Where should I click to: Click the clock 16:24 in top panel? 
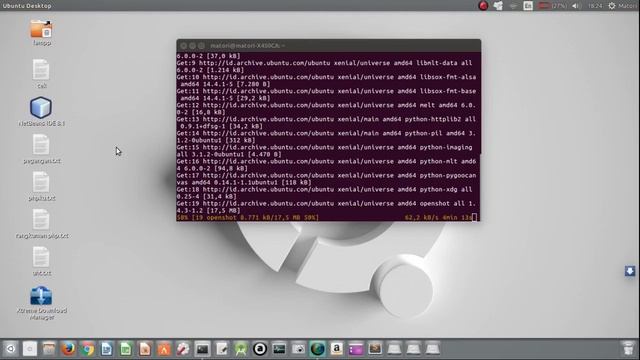595,6
